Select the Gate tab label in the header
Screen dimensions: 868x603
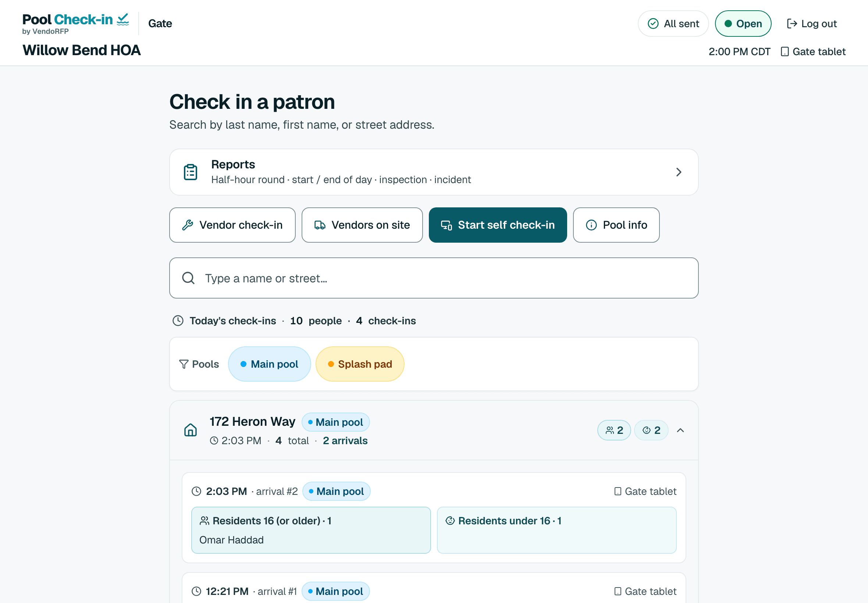pyautogui.click(x=160, y=24)
